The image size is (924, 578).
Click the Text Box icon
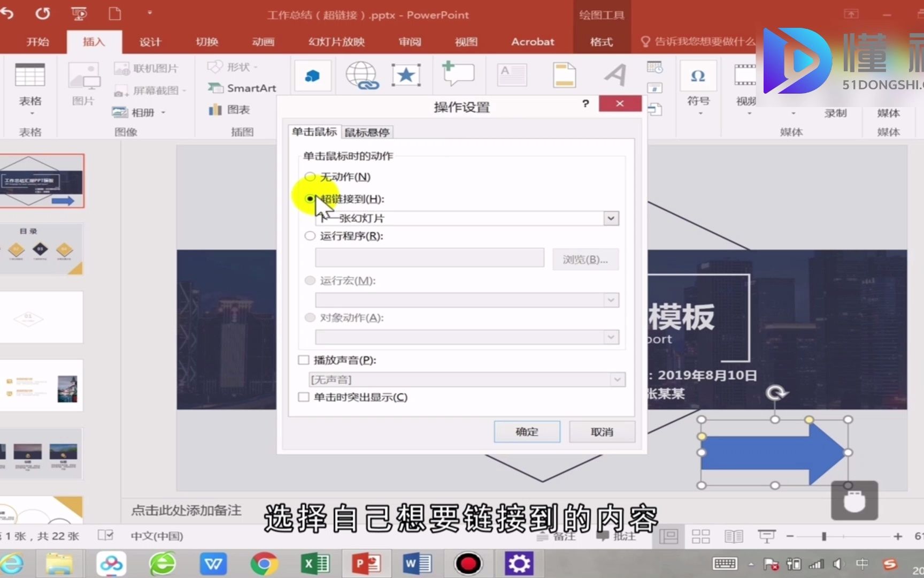(512, 75)
